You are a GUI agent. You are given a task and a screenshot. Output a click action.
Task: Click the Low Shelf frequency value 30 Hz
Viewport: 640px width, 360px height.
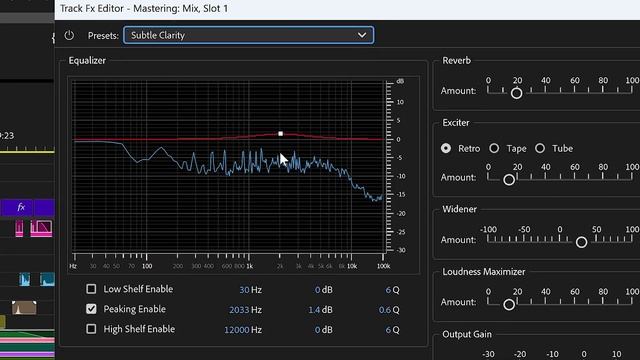point(244,290)
